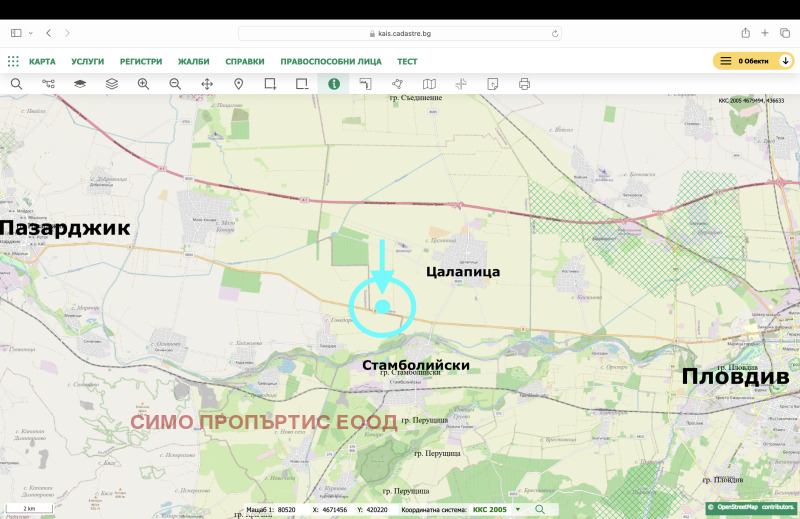Click the location pin marker tool
Image resolution: width=800 pixels, height=519 pixels.
coord(239,84)
